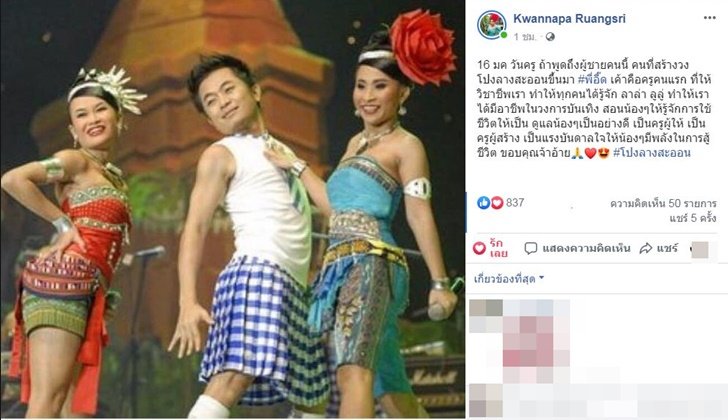Toggle the รักเลย love reaction on the post

(490, 248)
